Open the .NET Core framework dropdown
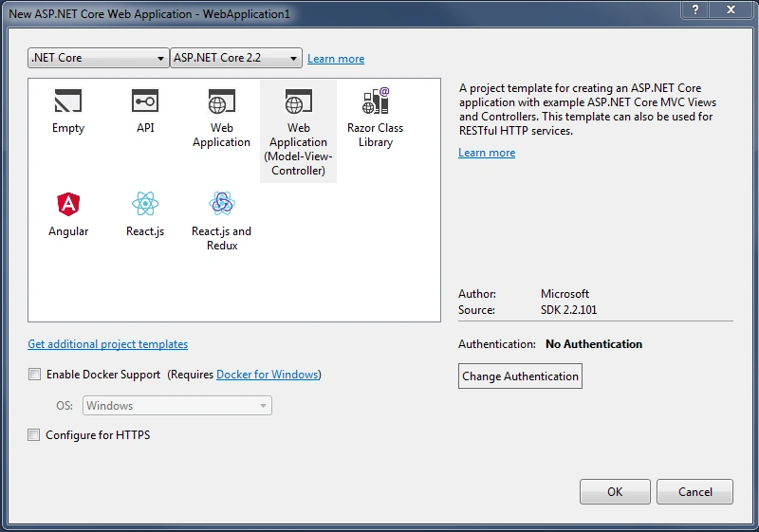The height and width of the screenshot is (532, 759). click(99, 58)
